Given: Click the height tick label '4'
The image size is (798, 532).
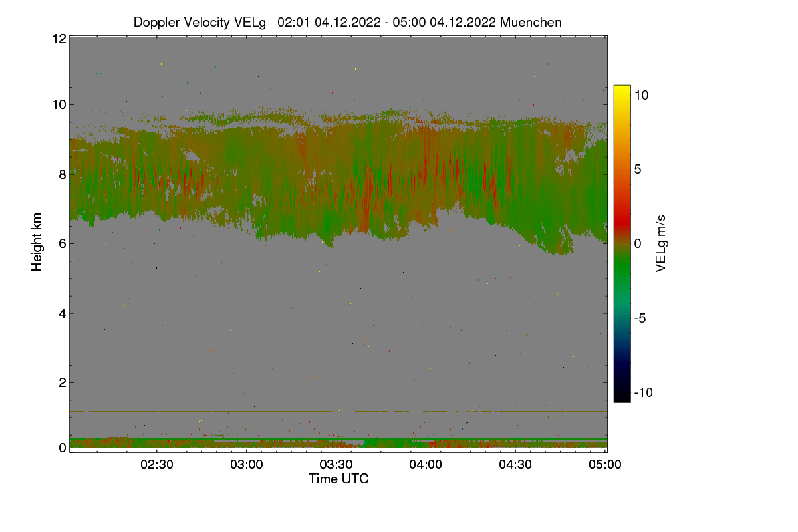Looking at the screenshot, I should tap(63, 313).
